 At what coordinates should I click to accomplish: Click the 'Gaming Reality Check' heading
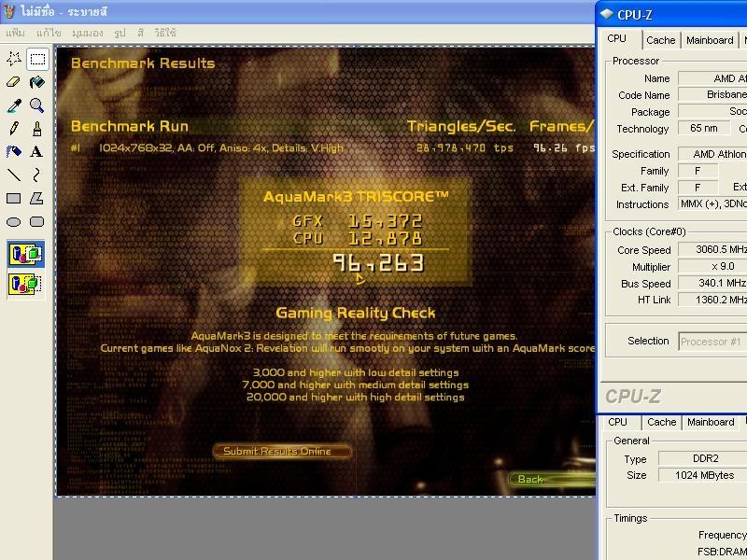(x=356, y=313)
